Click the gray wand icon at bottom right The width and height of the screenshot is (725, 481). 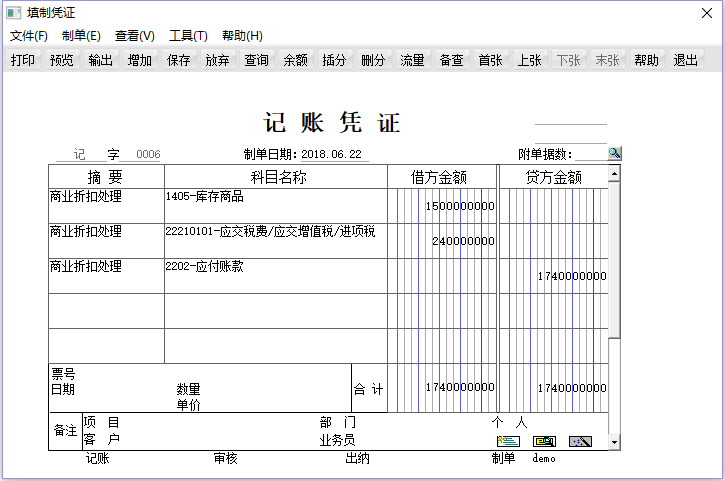[x=581, y=441]
